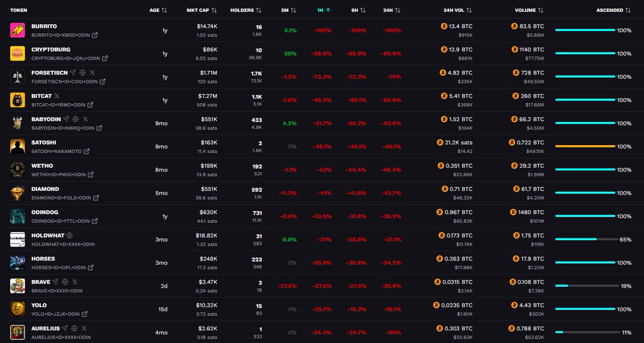
Task: Click BITCAT cat avatar
Action: click(18, 100)
